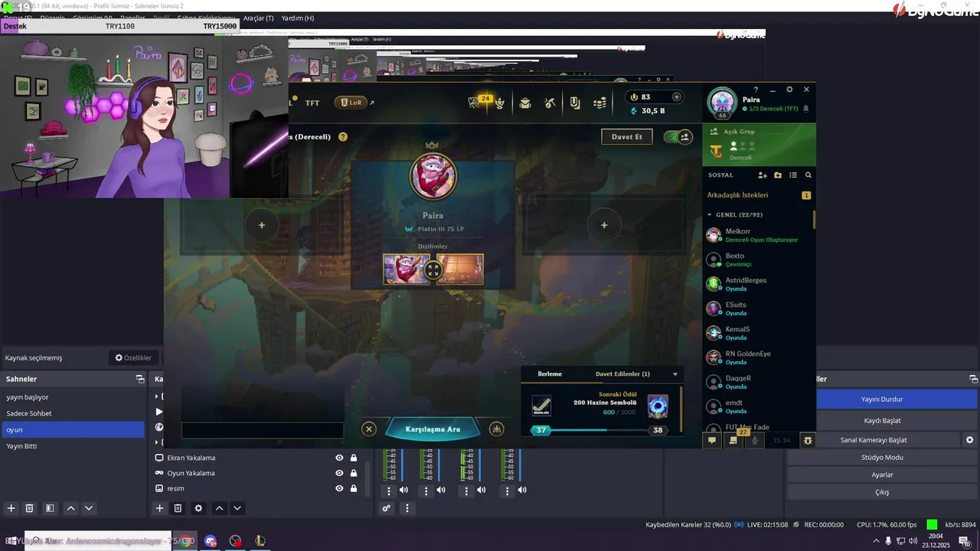Open Windows notification center icon
Viewport: 980px width, 551px height.
click(964, 541)
